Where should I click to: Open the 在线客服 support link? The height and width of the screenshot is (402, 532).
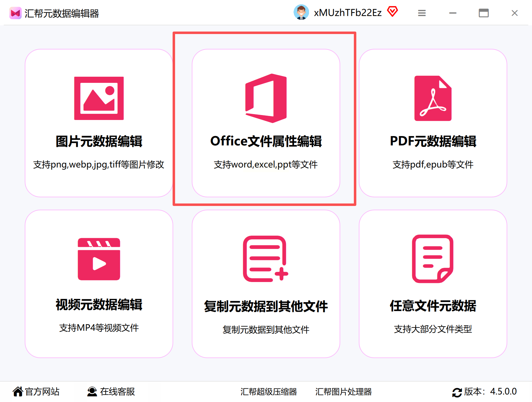[118, 391]
